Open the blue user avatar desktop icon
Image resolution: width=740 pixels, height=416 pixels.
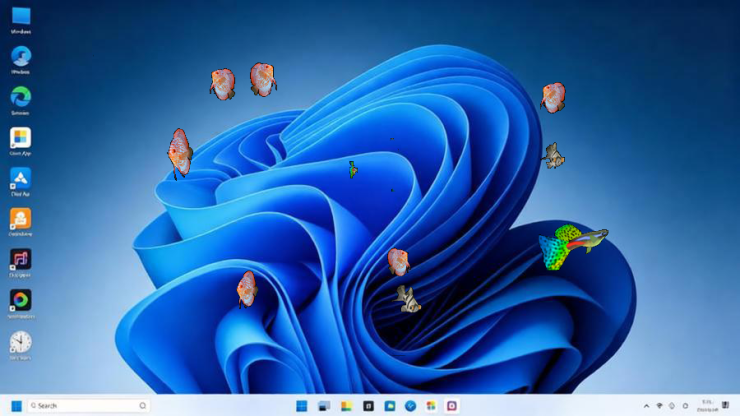pyautogui.click(x=21, y=57)
